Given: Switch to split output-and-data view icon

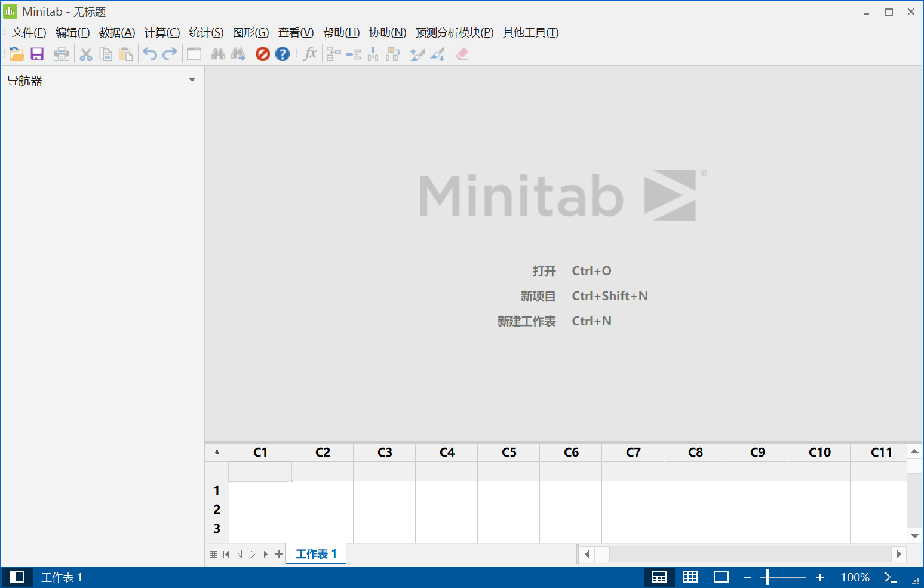Looking at the screenshot, I should pos(659,577).
